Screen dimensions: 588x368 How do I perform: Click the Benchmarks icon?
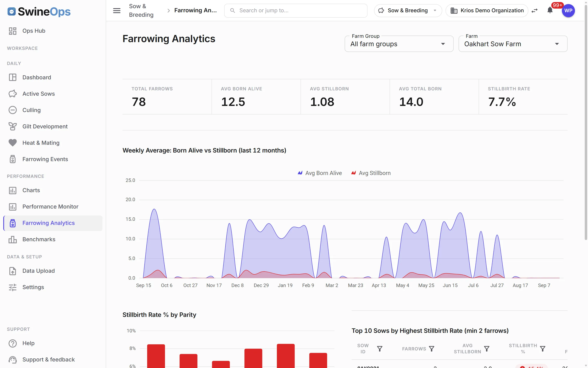(13, 239)
